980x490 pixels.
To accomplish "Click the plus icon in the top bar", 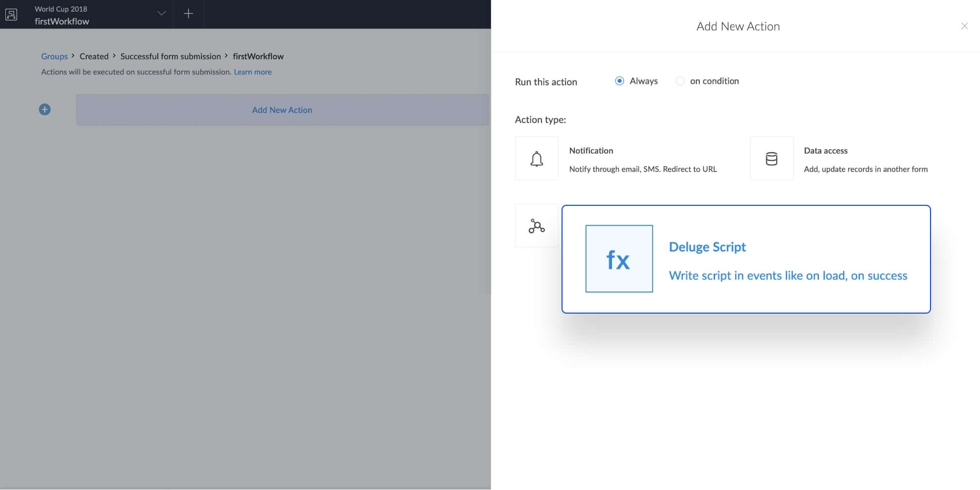I will pyautogui.click(x=188, y=14).
